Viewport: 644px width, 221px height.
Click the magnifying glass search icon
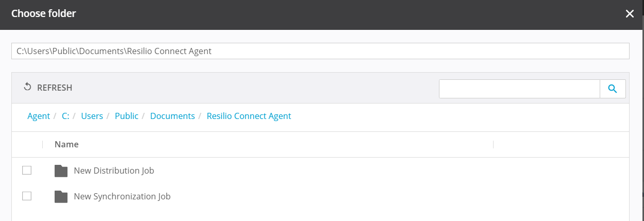tap(613, 89)
